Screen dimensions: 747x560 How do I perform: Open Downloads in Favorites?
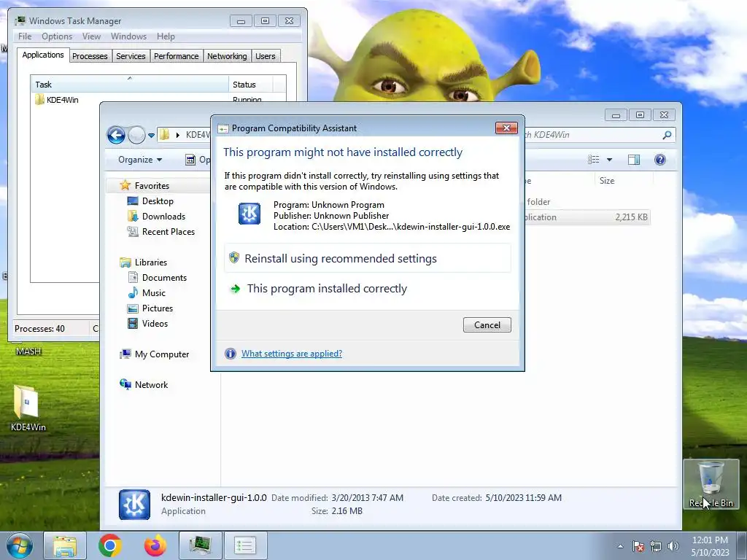[x=163, y=216]
